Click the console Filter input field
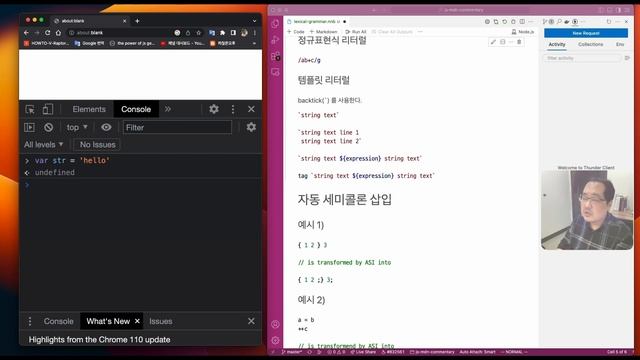640x360 pixels. [177, 127]
